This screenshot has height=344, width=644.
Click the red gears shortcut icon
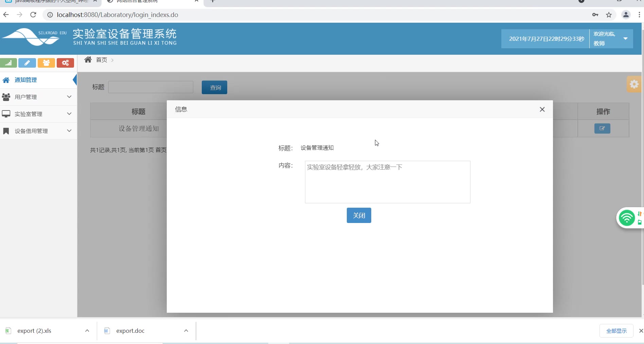pos(65,63)
